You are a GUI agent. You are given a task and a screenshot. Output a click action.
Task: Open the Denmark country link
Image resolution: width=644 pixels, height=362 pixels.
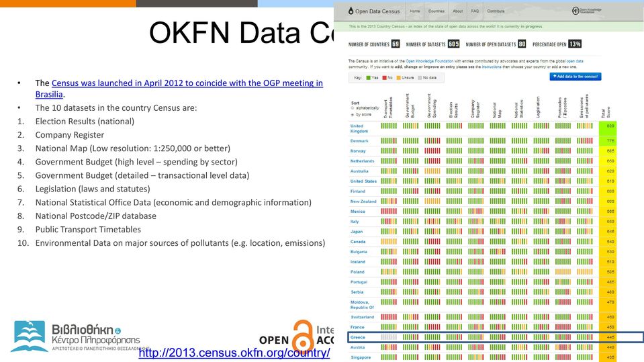[x=359, y=141]
